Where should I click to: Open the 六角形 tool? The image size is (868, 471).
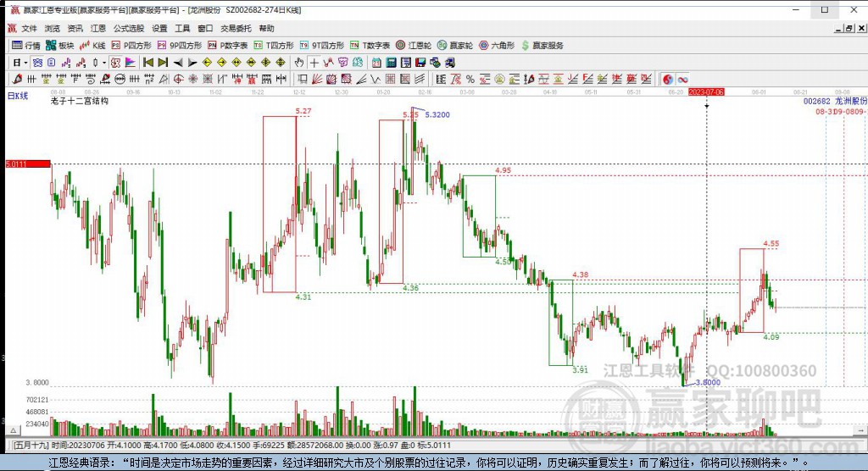(x=496, y=46)
